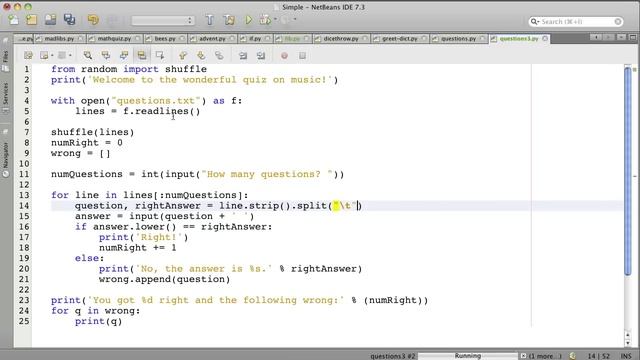Click the notifications icon in status bar

(x=573, y=356)
